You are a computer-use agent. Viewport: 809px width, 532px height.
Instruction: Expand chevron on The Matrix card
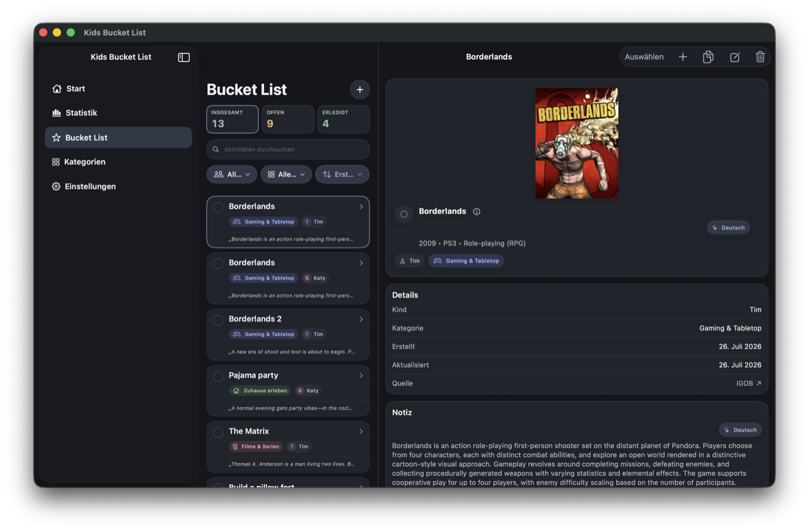(361, 431)
